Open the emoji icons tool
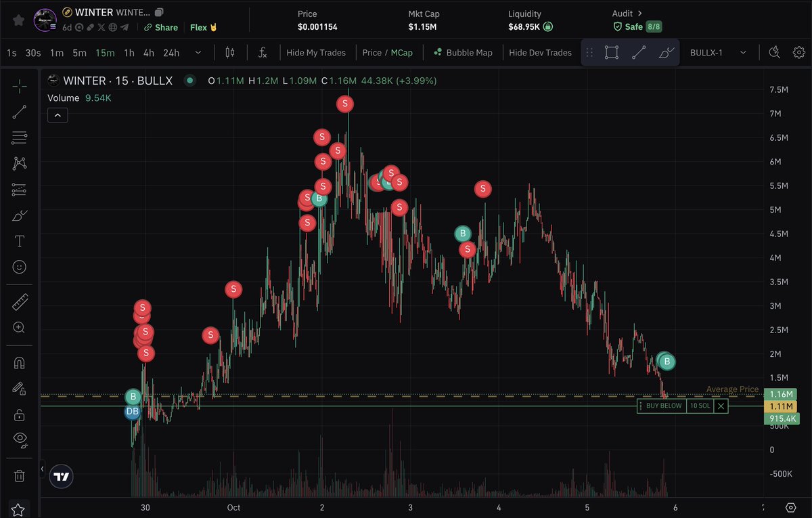Screen dimensions: 812x518 pyautogui.click(x=20, y=267)
